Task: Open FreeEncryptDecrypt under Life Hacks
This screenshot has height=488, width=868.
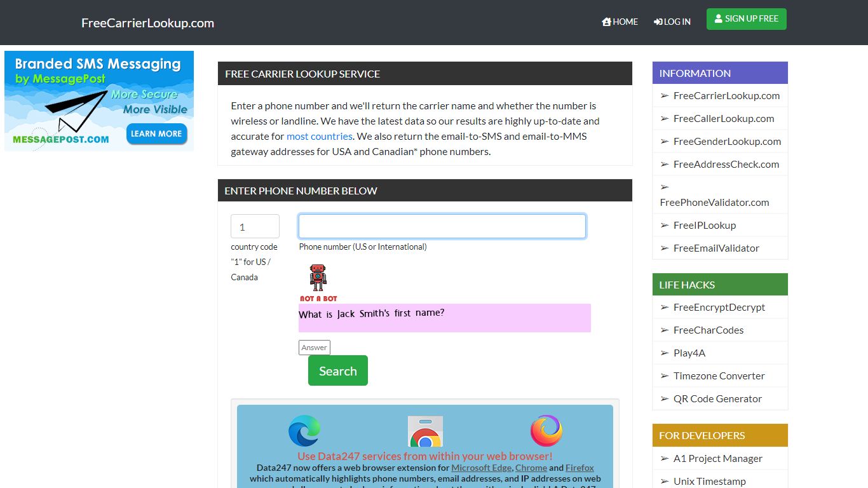Action: (719, 308)
